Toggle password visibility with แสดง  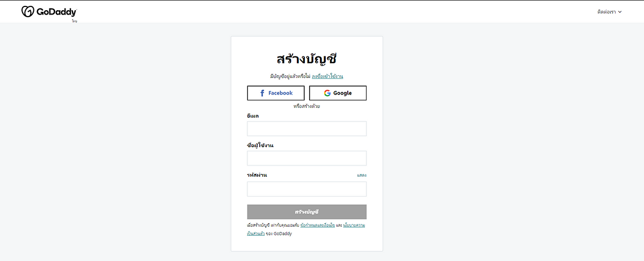[x=362, y=175]
